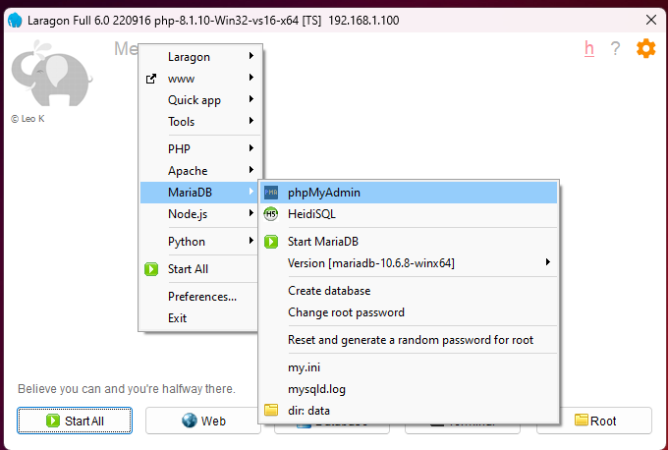Open Preferences... from the menu

tap(199, 297)
